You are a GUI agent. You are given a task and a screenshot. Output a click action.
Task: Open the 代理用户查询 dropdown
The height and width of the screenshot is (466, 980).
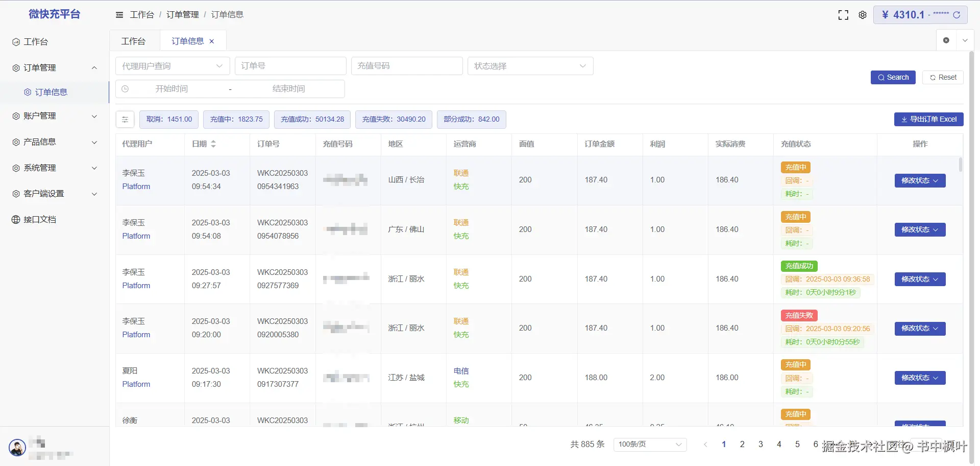tap(173, 66)
